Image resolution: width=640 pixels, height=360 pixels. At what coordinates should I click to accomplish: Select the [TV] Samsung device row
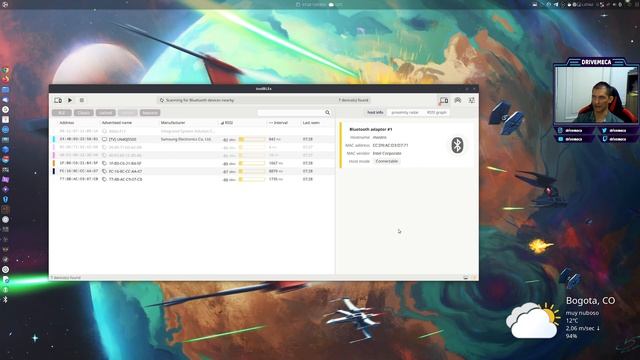click(x=192, y=139)
